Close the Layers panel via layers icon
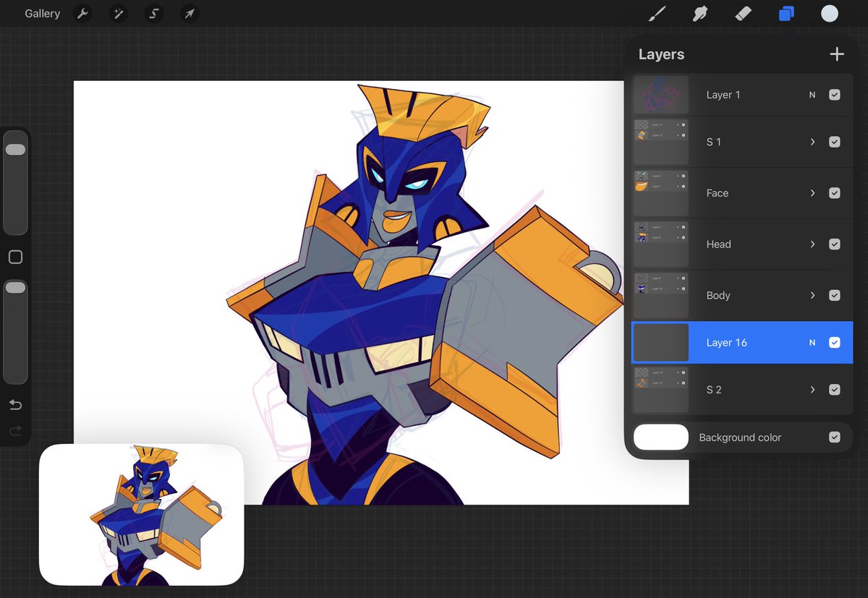This screenshot has width=868, height=598. pyautogui.click(x=786, y=14)
